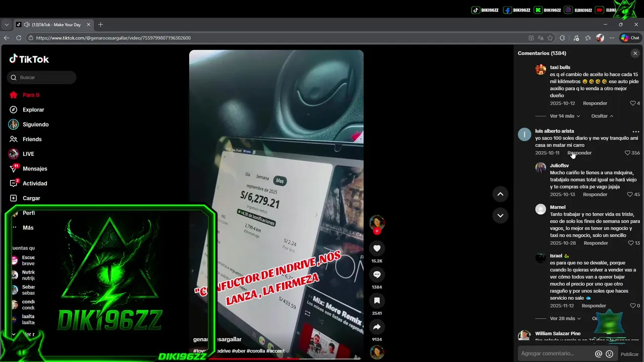Expand 'Ver 28 más' replies
Screen dimensions: 644x362
point(565,318)
